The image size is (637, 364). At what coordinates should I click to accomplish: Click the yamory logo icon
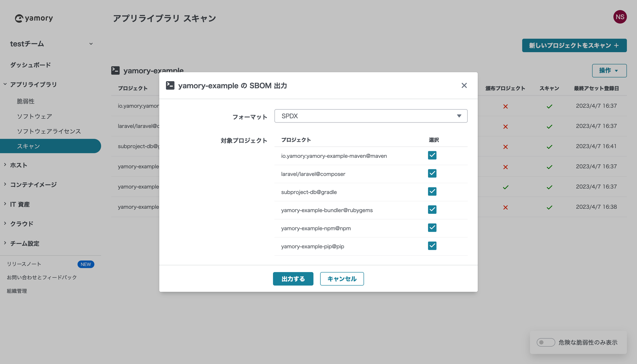point(19,18)
